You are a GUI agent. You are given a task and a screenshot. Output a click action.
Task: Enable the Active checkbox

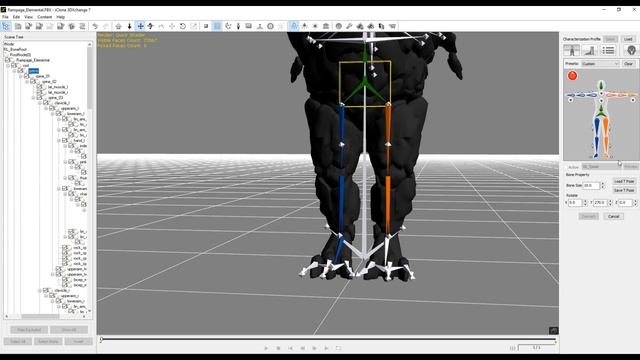[x=567, y=167]
